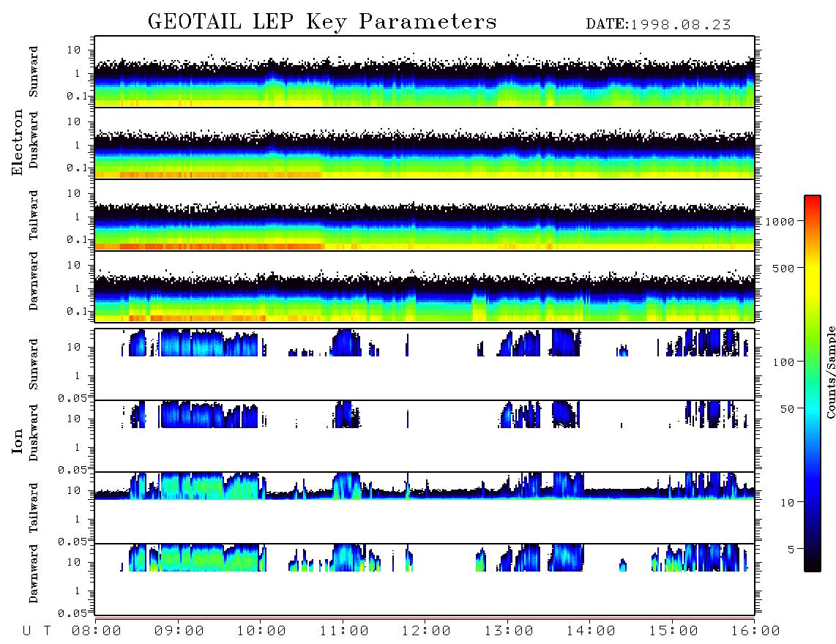The width and height of the screenshot is (836, 644).
Task: Click the Electron Tailward spectrogram panel
Action: (x=425, y=215)
